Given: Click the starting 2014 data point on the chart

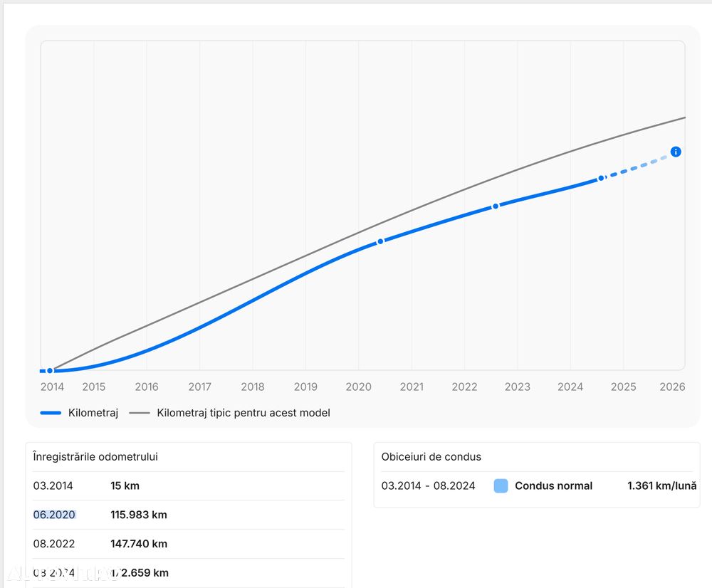Looking at the screenshot, I should pos(50,371).
